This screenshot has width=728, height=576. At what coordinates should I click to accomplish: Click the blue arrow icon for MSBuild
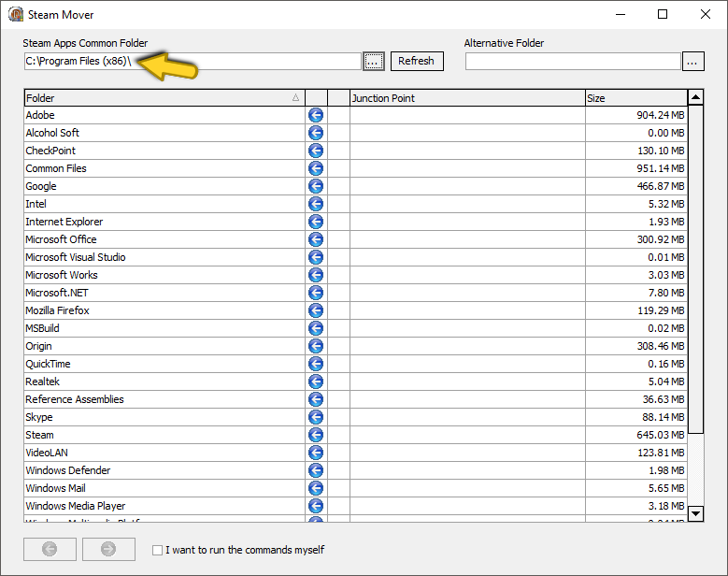click(316, 328)
